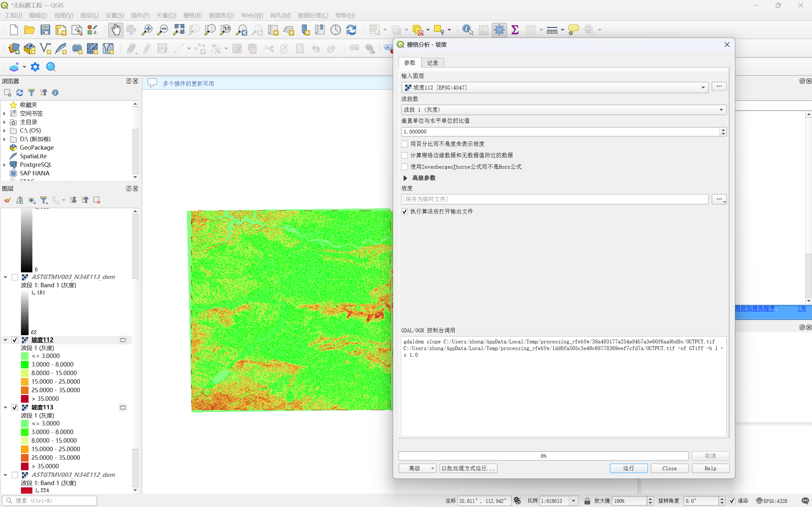Open the Processing Toolbox gear icon
Screen dimensions: 812x507
tap(499, 30)
